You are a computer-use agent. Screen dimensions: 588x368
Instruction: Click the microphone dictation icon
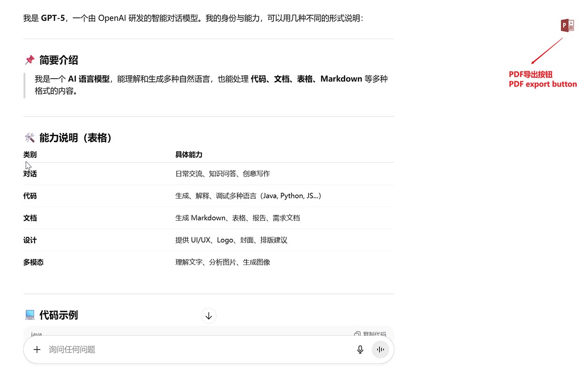click(360, 350)
